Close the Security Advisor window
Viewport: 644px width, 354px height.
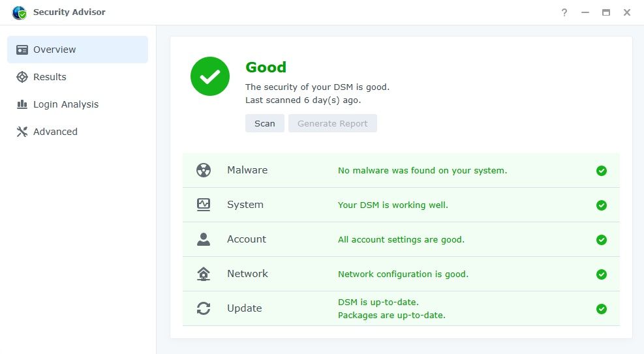coord(627,13)
